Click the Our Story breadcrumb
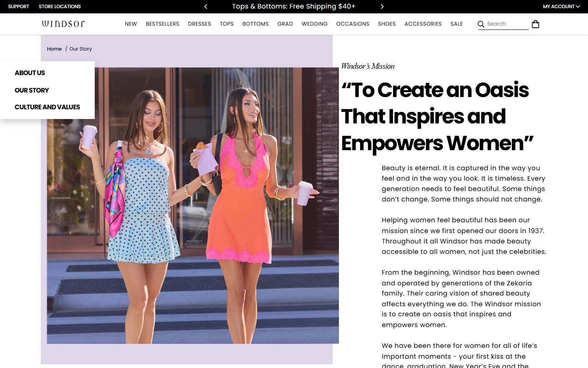The image size is (588, 368). pos(81,49)
